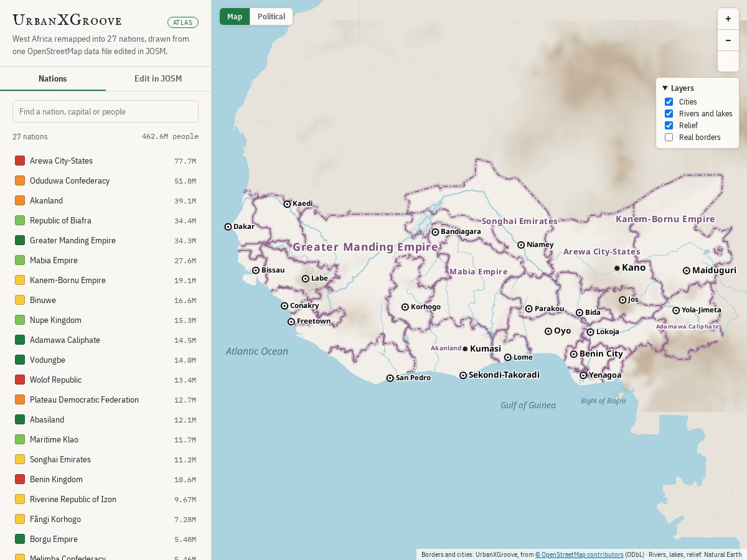Screen dimensions: 747x560
Task: Select the Conakry city marker
Action: click(x=284, y=306)
